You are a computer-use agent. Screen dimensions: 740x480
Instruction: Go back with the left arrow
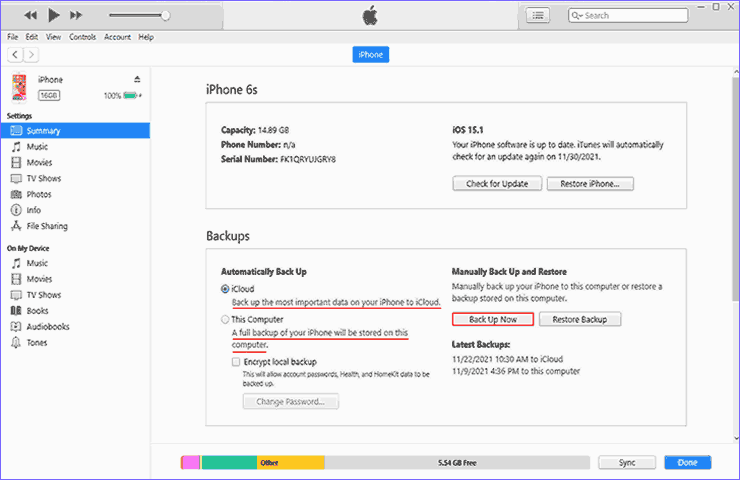pyautogui.click(x=15, y=55)
